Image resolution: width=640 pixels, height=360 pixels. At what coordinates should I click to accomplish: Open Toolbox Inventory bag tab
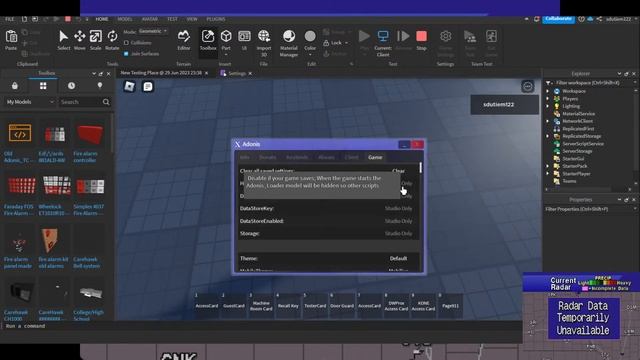pos(15,86)
